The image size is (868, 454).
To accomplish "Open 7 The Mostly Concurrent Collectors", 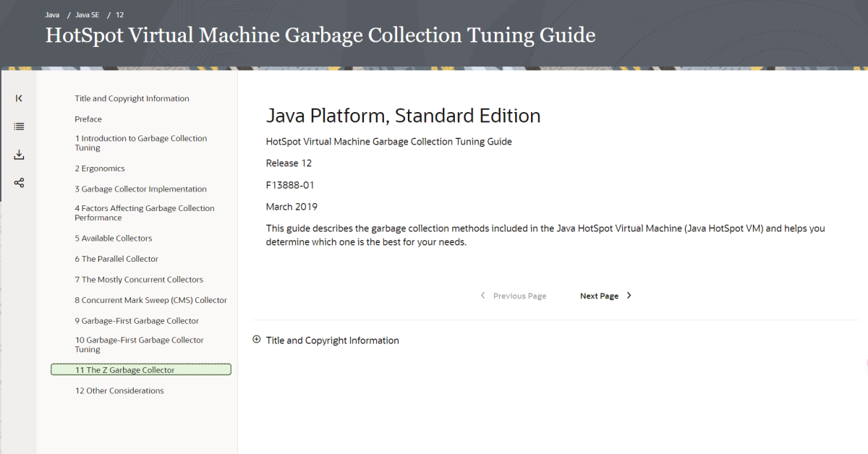I will pyautogui.click(x=139, y=280).
